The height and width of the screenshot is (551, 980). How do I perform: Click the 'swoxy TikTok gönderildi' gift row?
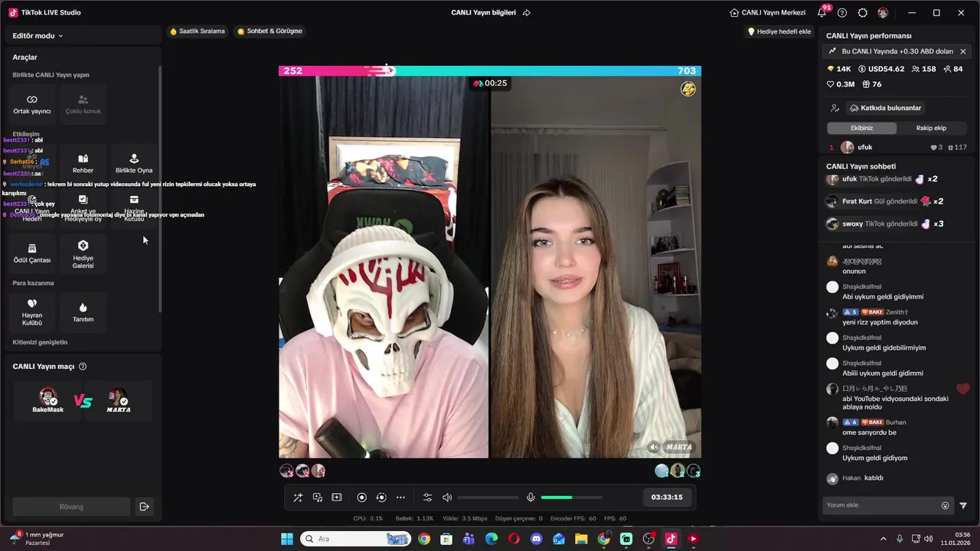[x=887, y=224]
